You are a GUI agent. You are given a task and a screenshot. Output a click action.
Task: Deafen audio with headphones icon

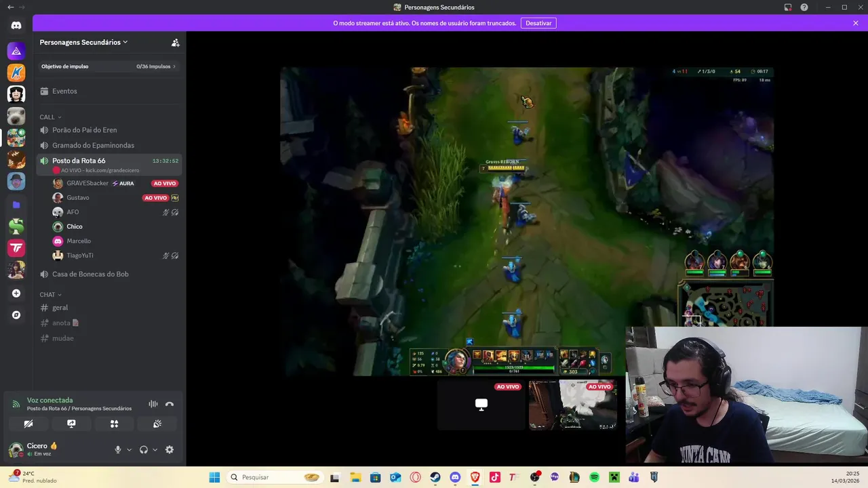point(144,449)
